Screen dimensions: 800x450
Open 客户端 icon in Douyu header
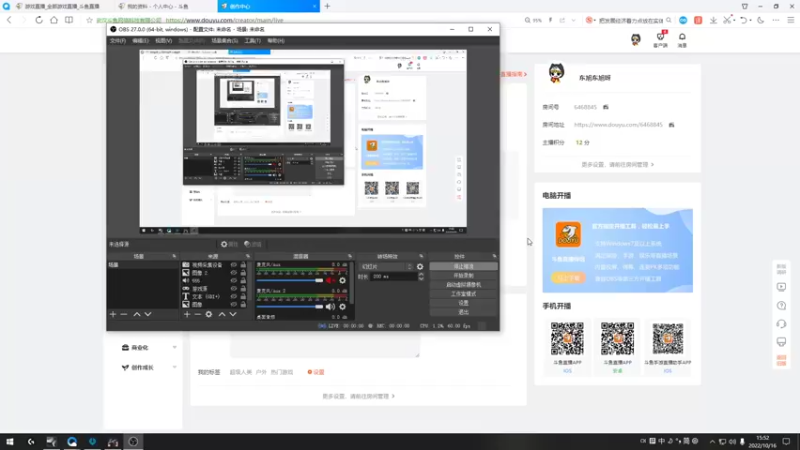(660, 39)
